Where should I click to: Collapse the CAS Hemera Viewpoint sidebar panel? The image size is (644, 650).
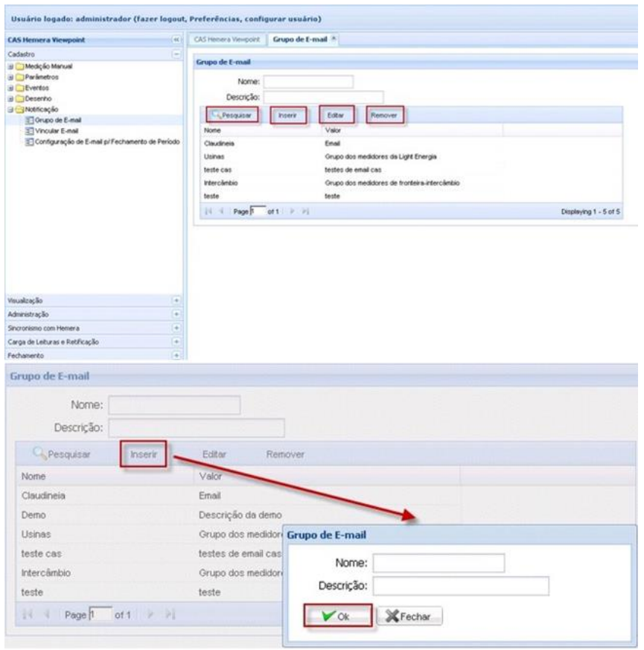point(176,39)
